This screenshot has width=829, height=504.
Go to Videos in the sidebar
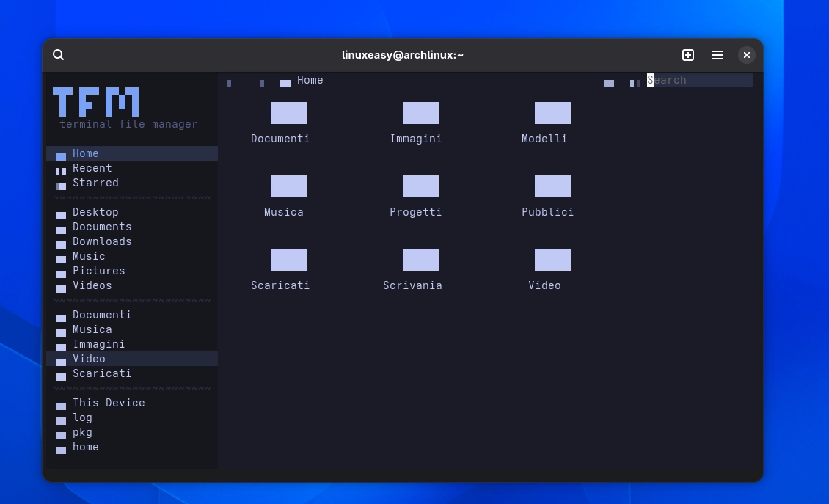tap(132, 285)
